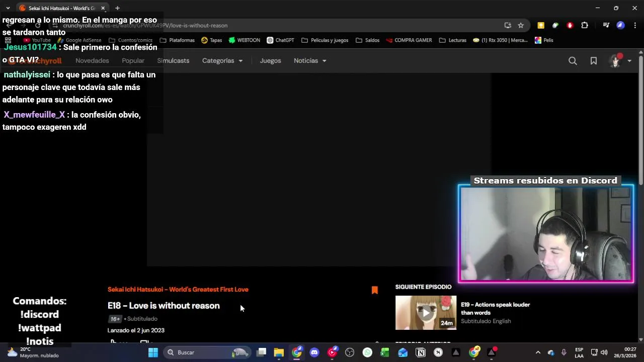This screenshot has height=362, width=644.
Task: Open the Pelis bookmark
Action: click(544, 40)
